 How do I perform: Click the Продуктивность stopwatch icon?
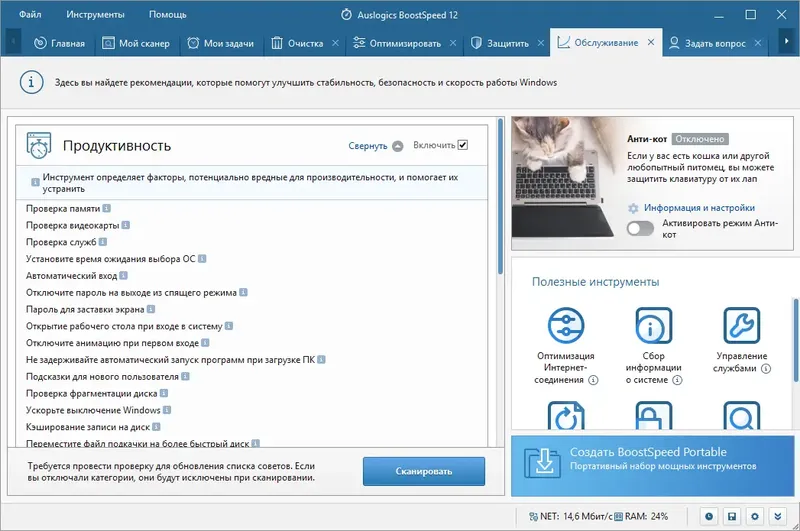[x=39, y=145]
